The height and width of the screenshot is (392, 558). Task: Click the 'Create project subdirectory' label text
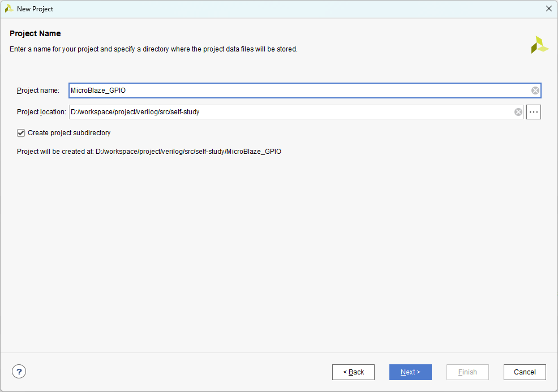coord(69,133)
